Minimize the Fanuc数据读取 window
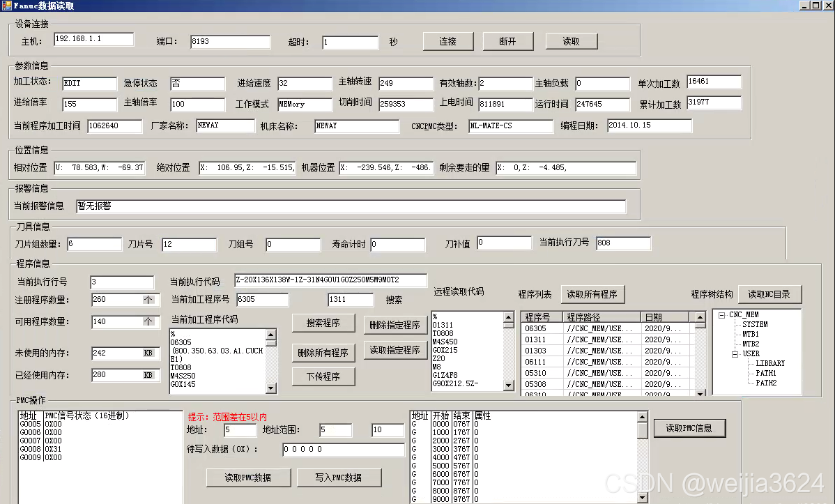Viewport: 835px width, 504px height. pos(804,6)
